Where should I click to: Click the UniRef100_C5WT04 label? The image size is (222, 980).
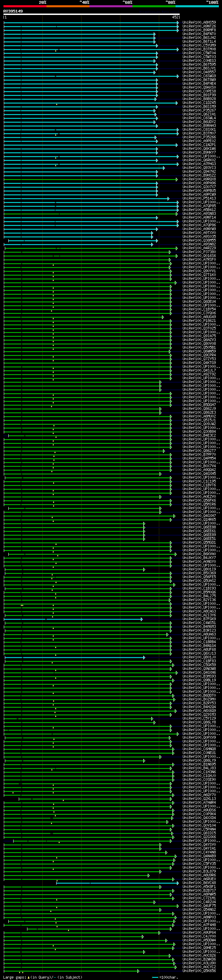click(199, 53)
